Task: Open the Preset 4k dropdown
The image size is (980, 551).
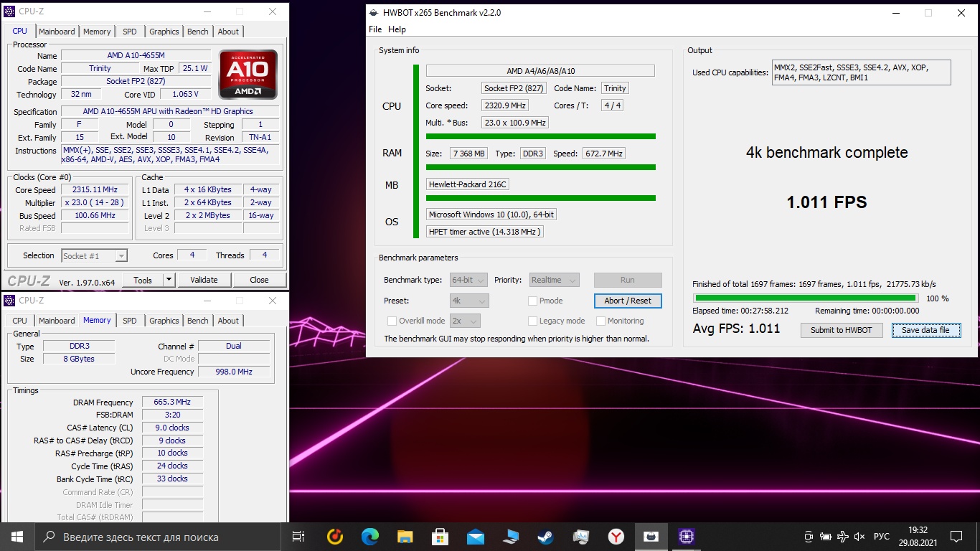Action: pyautogui.click(x=469, y=301)
